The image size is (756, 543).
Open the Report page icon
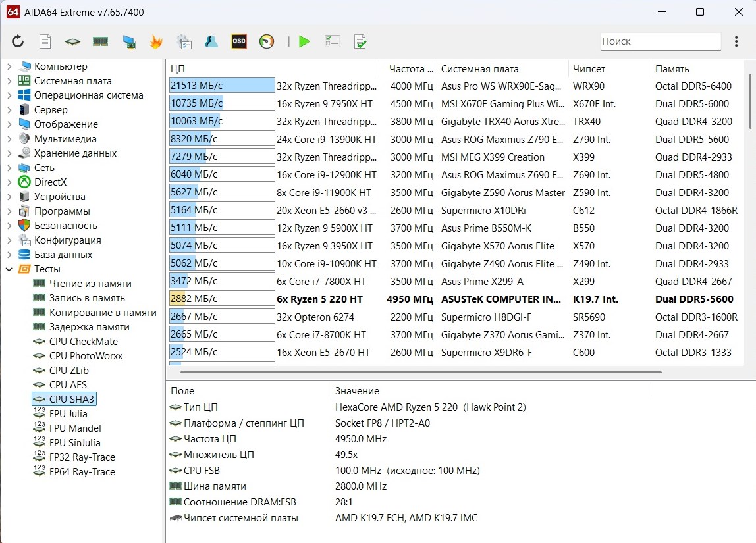[45, 41]
